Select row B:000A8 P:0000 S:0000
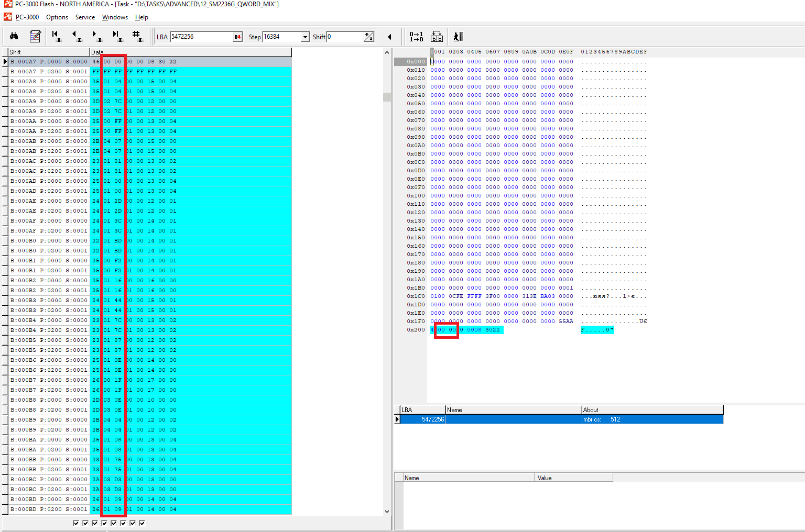The width and height of the screenshot is (805, 532). pos(150,81)
